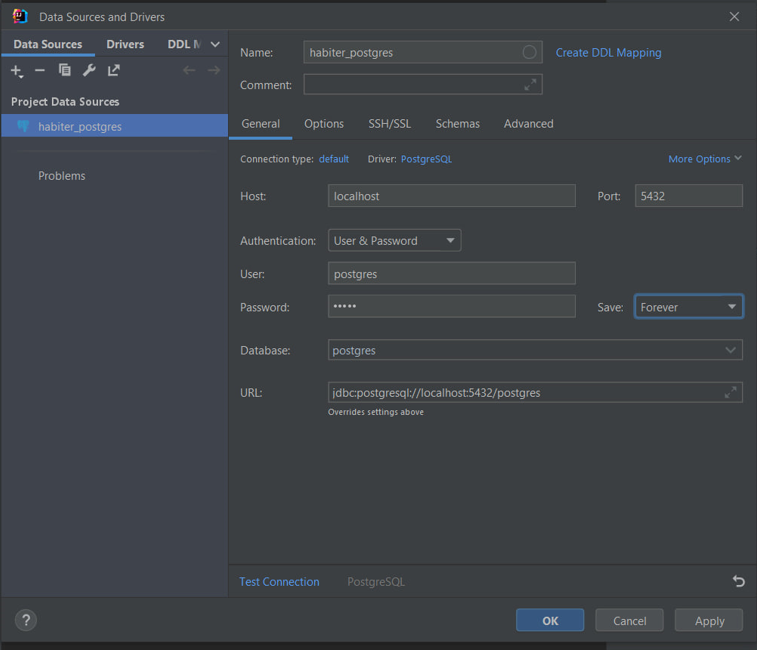Open help with the question mark button

click(26, 620)
